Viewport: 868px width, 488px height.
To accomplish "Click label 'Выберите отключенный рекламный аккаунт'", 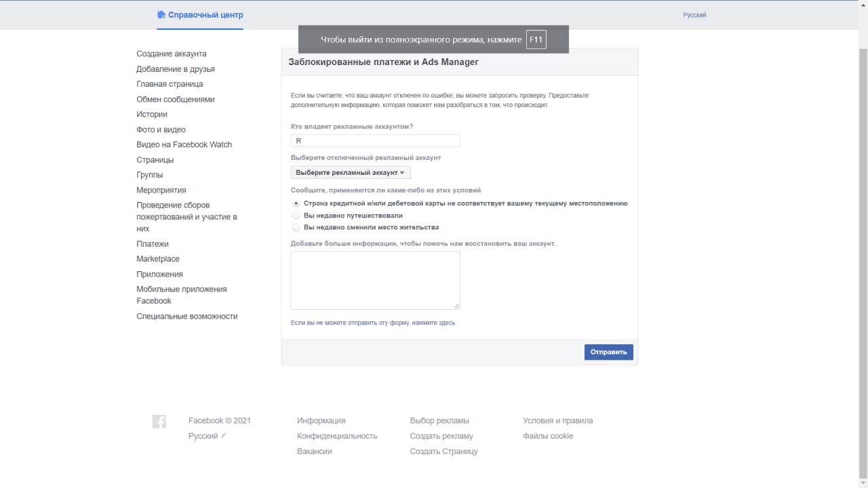I will tap(366, 158).
